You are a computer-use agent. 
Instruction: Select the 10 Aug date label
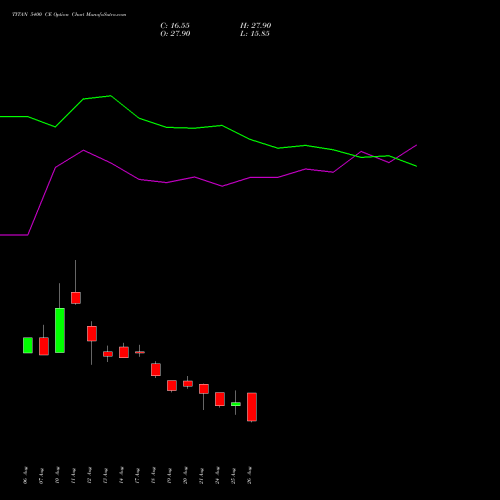point(57,475)
